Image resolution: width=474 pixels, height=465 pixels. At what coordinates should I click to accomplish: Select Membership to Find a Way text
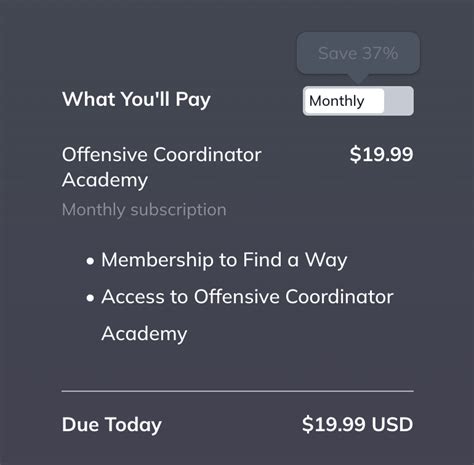pyautogui.click(x=224, y=260)
